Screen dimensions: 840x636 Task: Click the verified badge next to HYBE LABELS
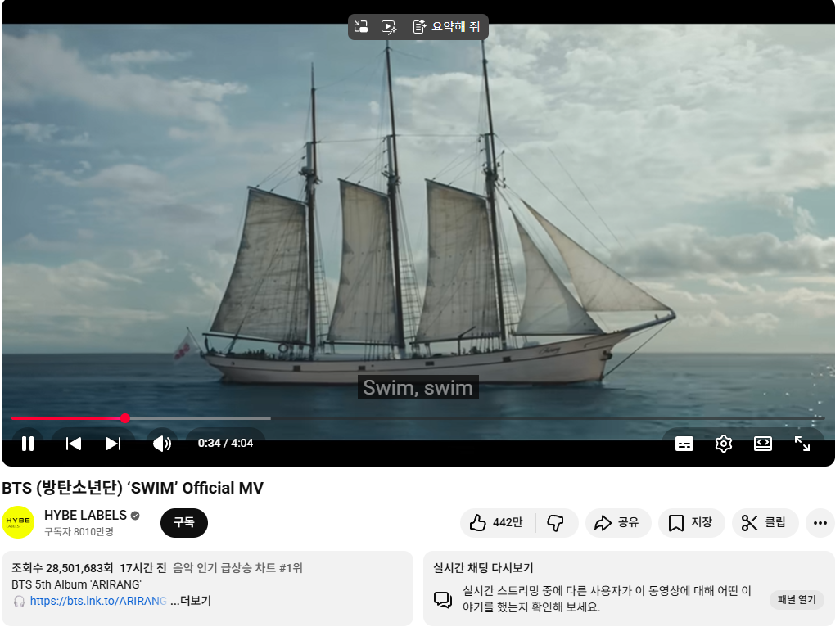point(135,516)
